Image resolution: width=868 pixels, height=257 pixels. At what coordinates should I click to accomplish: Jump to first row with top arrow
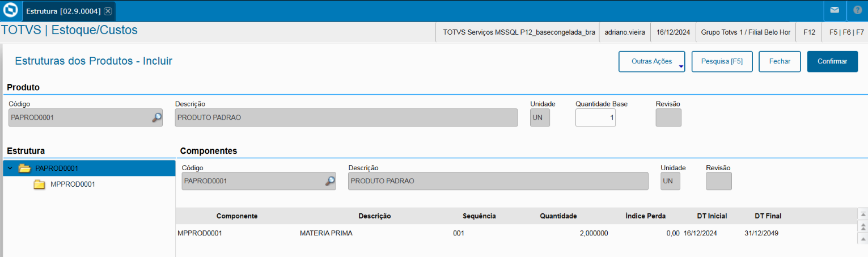[863, 214]
